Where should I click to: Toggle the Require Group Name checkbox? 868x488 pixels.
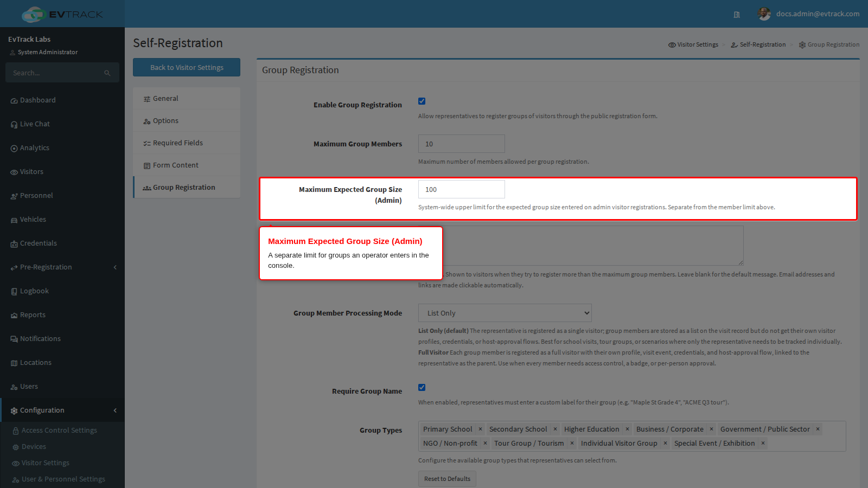coord(422,388)
